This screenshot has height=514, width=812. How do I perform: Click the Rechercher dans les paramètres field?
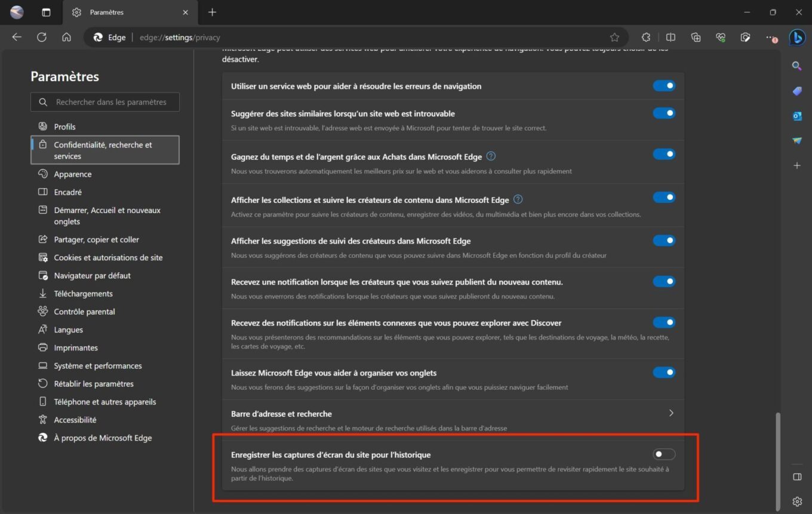pos(105,102)
